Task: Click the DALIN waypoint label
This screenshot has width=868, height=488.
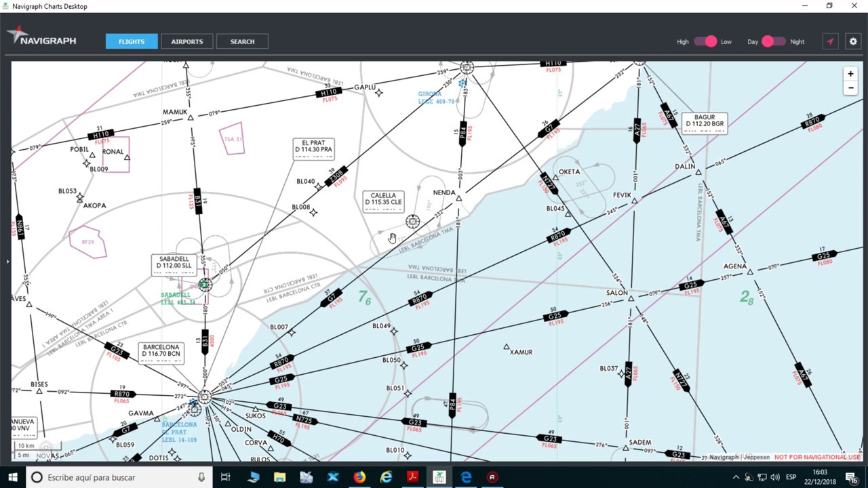Action: pyautogui.click(x=685, y=166)
